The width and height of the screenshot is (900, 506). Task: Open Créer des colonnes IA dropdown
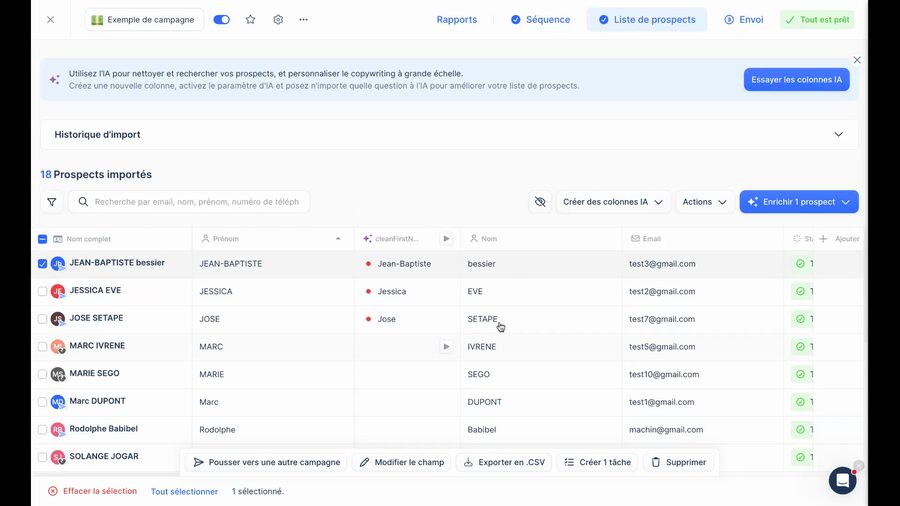pyautogui.click(x=613, y=202)
